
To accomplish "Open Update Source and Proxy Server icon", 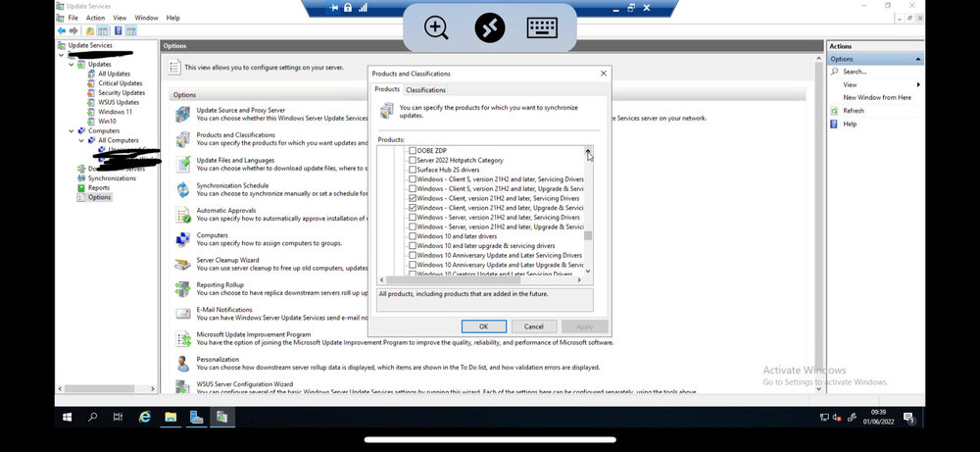I will click(182, 115).
